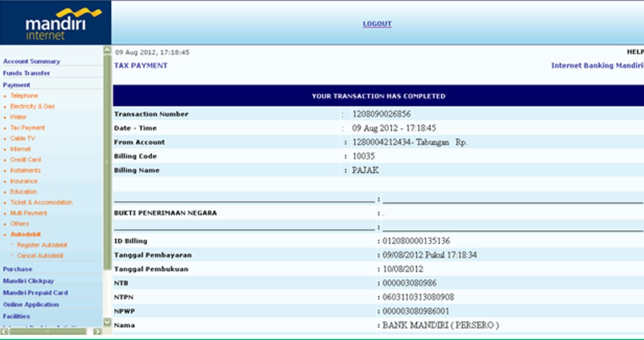Click transaction number 1208090026856
Viewport: 644px width, 340px height.
pyautogui.click(x=381, y=114)
